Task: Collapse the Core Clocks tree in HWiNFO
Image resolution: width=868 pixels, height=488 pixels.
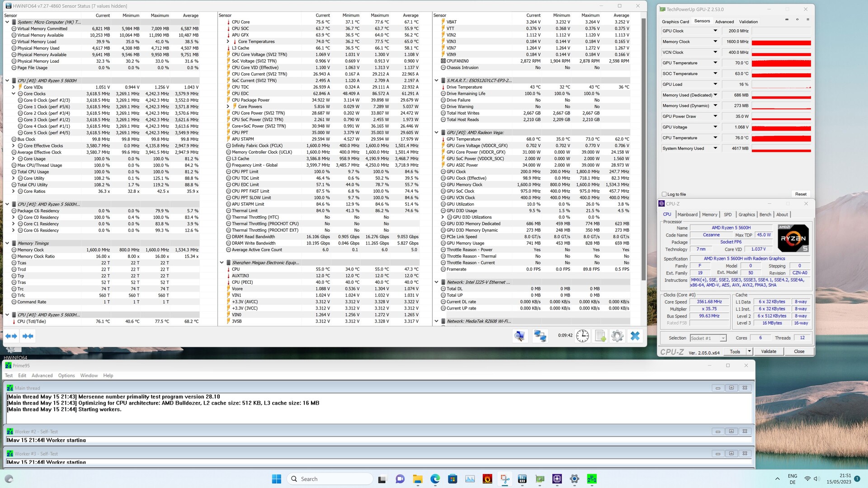Action: [14, 94]
